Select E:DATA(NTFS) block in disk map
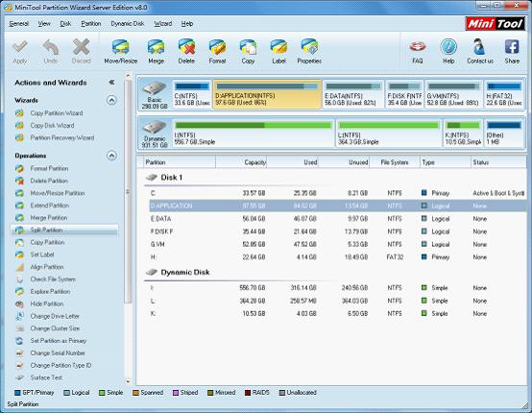Image resolution: width=532 pixels, height=413 pixels. point(352,94)
